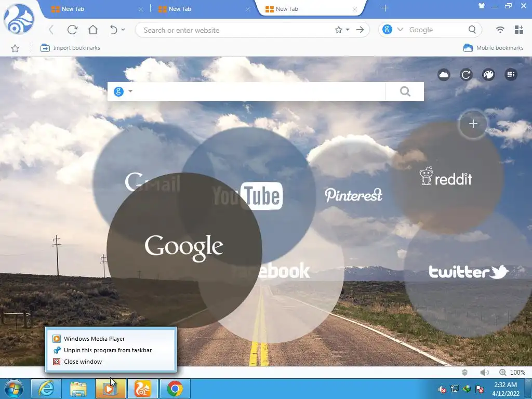Click the Action Center flag tray icon
This screenshot has height=399, width=532.
(x=480, y=389)
